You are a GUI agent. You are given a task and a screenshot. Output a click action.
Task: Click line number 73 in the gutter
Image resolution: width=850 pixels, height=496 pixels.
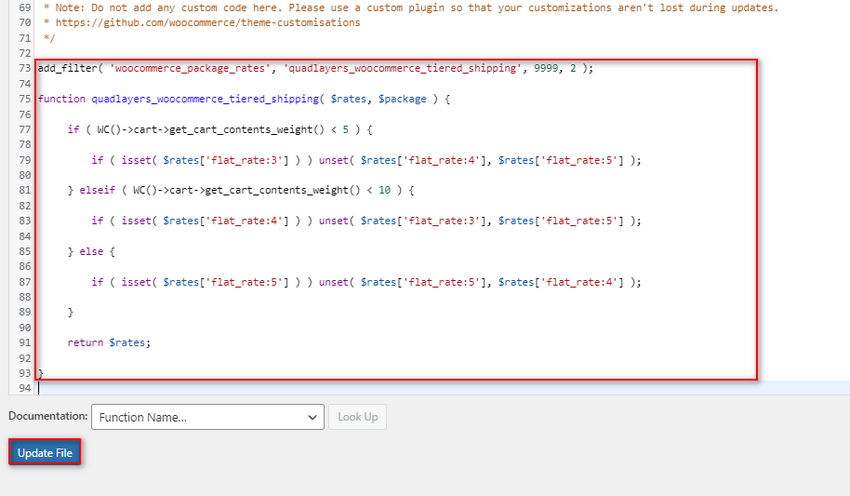click(24, 68)
